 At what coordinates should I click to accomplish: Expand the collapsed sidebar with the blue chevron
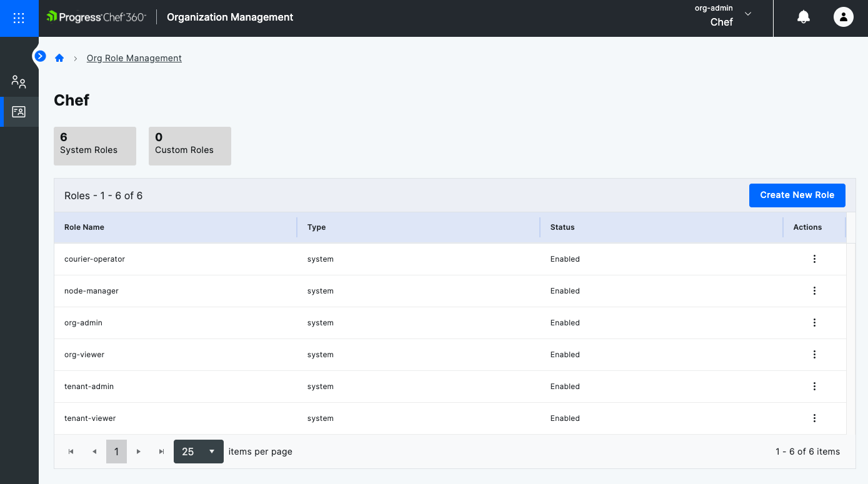tap(40, 56)
